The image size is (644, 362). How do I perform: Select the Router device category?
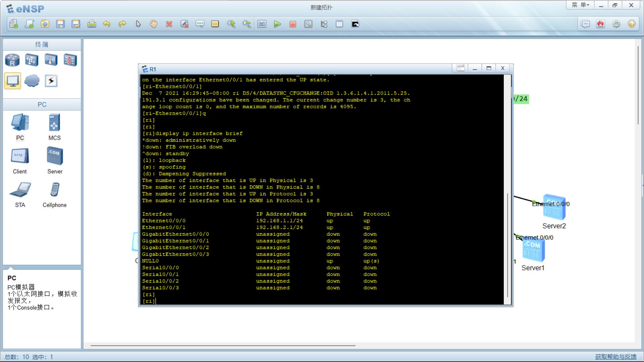[12, 60]
